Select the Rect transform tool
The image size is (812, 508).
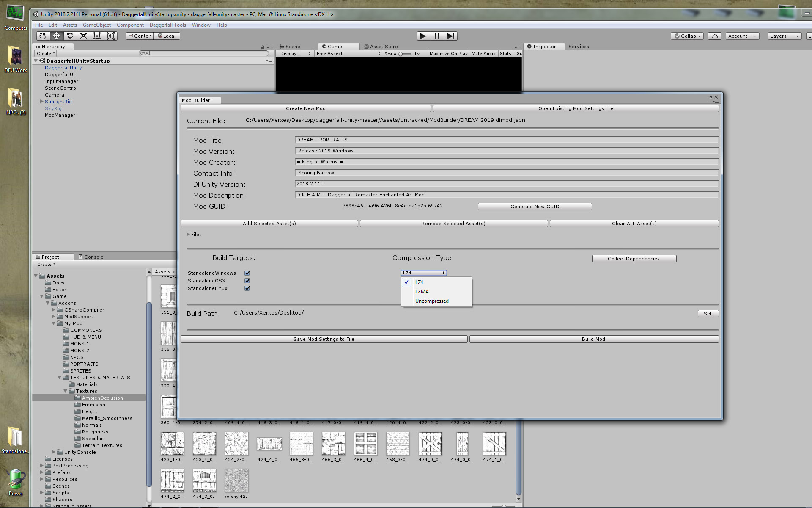click(97, 36)
